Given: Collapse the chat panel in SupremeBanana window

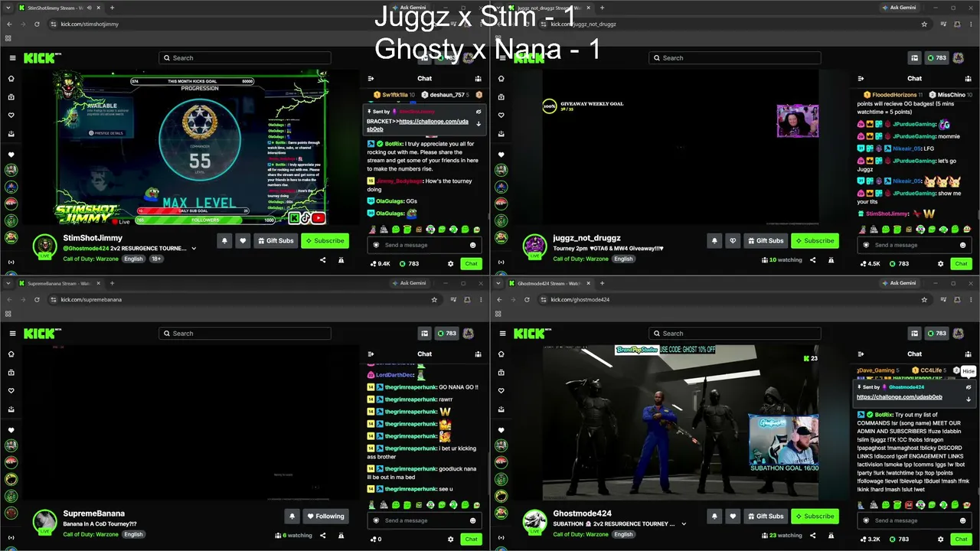Looking at the screenshot, I should click(x=371, y=354).
